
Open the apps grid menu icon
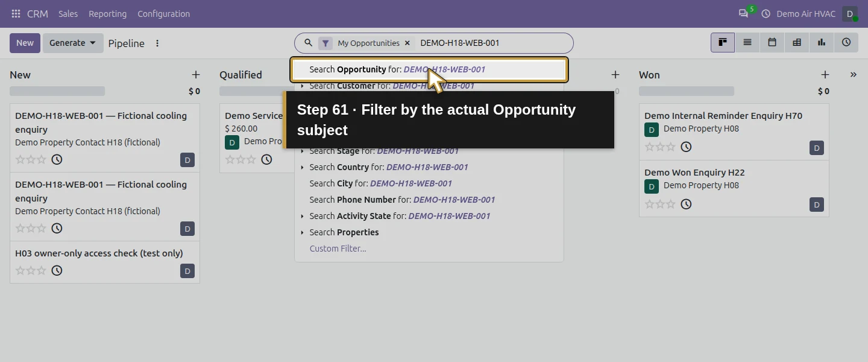(x=16, y=13)
